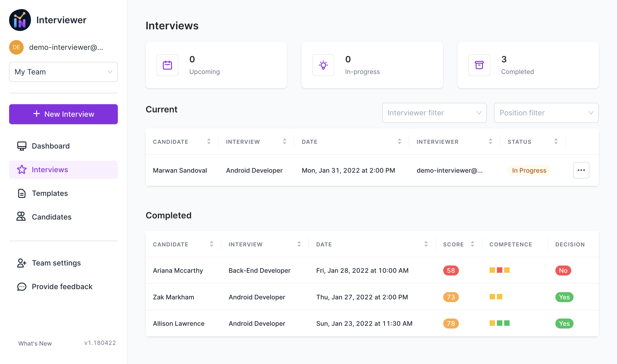Image resolution: width=617 pixels, height=364 pixels.
Task: Sort the table by the DATE column
Action: [400, 141]
